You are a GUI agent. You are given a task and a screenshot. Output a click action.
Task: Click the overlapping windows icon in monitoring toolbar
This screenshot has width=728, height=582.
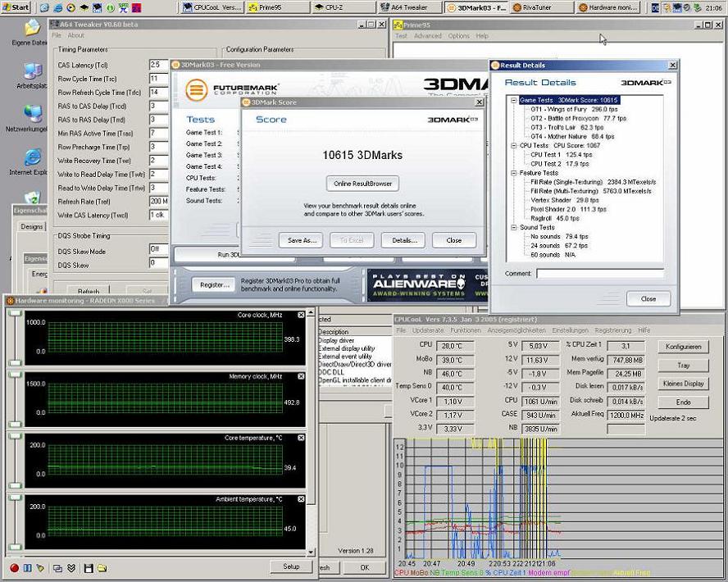coord(57,567)
